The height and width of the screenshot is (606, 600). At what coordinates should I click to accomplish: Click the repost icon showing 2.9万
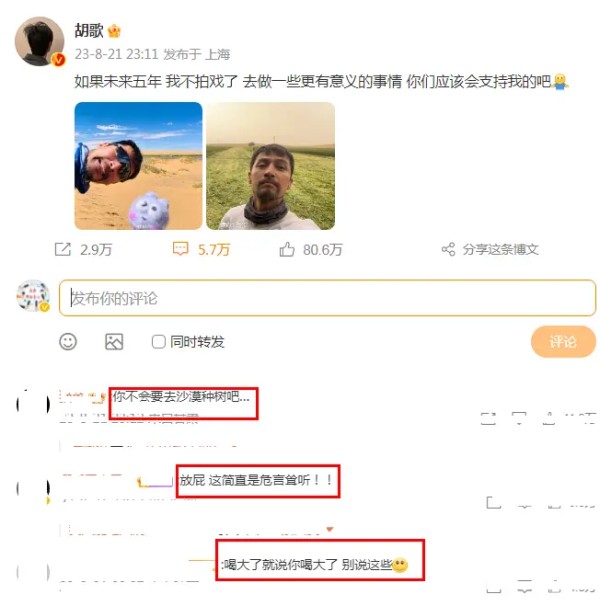[63, 249]
